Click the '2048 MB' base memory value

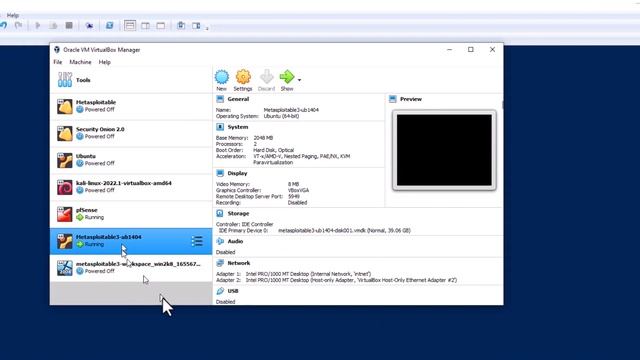[263, 138]
